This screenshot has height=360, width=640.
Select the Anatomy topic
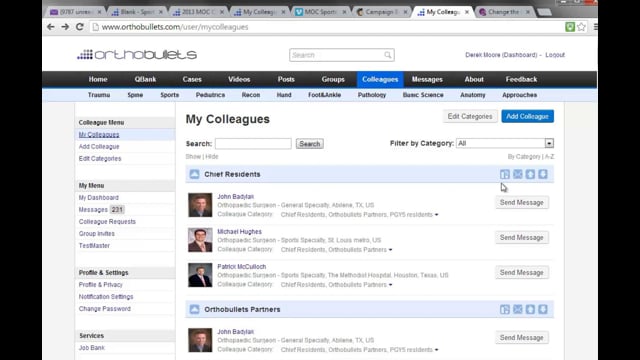click(473, 95)
